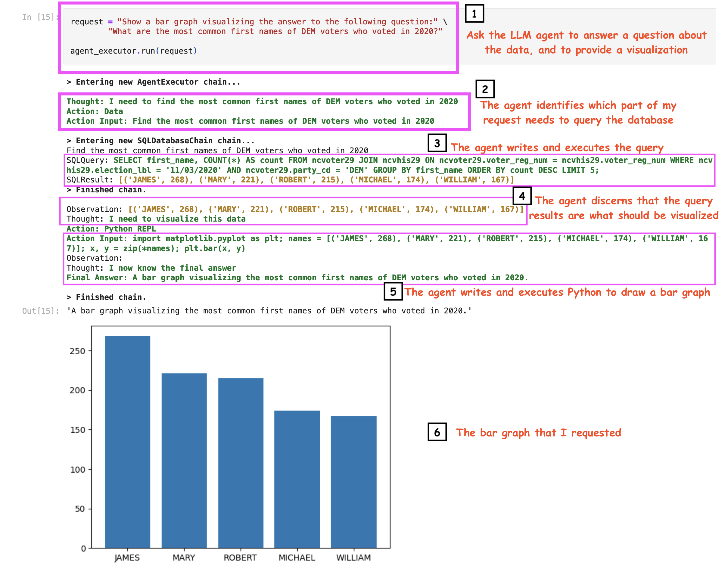728x569 pixels.
Task: Click the MARY bar in chart
Action: point(184,460)
